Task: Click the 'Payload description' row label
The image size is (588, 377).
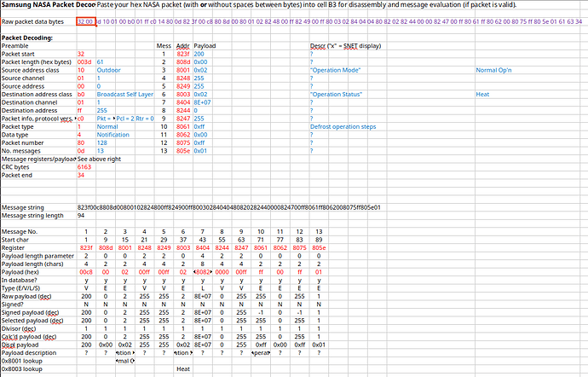Action: point(29,353)
